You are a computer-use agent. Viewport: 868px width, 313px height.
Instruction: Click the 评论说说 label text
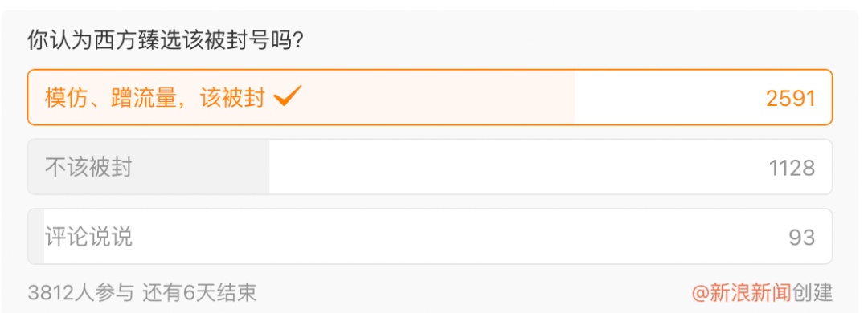[x=88, y=238]
